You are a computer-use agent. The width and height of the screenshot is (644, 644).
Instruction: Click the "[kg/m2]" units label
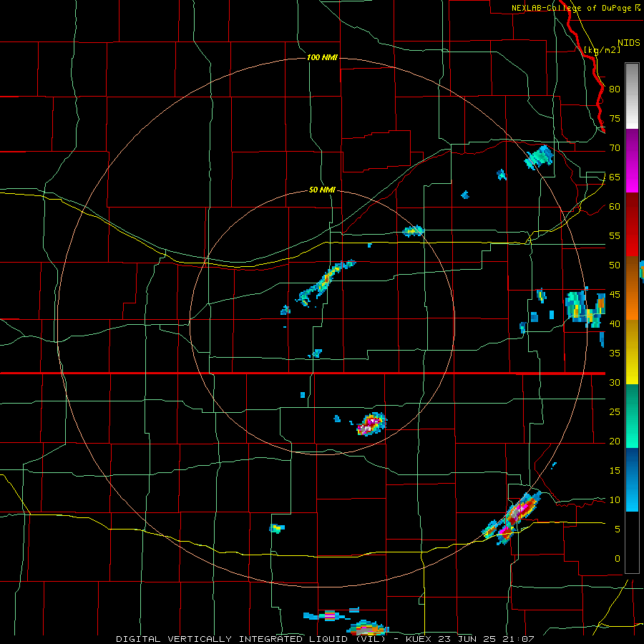pyautogui.click(x=602, y=50)
